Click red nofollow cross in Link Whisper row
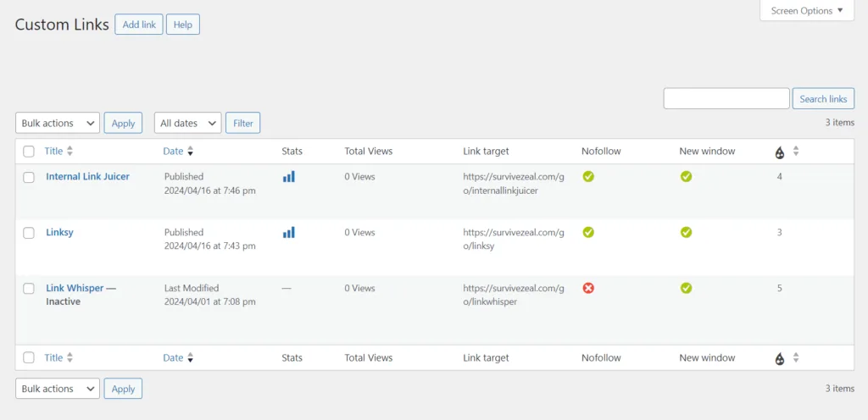This screenshot has height=420, width=868. [588, 289]
